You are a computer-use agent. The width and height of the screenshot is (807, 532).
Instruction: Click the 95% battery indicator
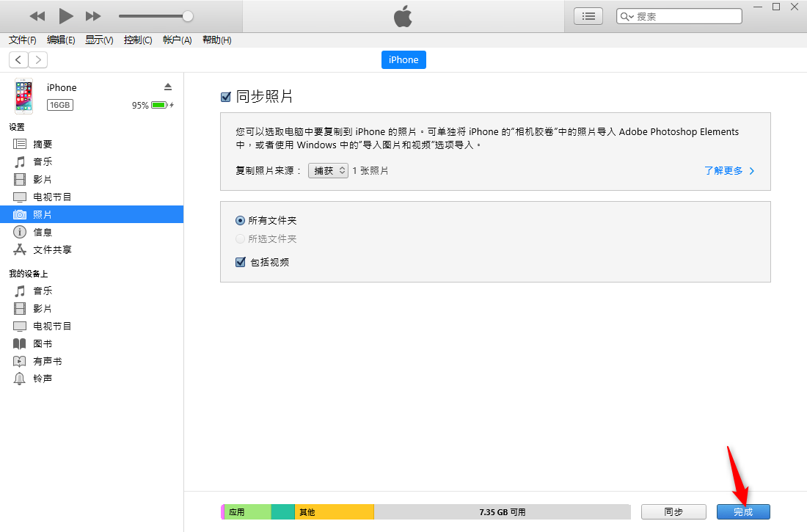pyautogui.click(x=153, y=105)
